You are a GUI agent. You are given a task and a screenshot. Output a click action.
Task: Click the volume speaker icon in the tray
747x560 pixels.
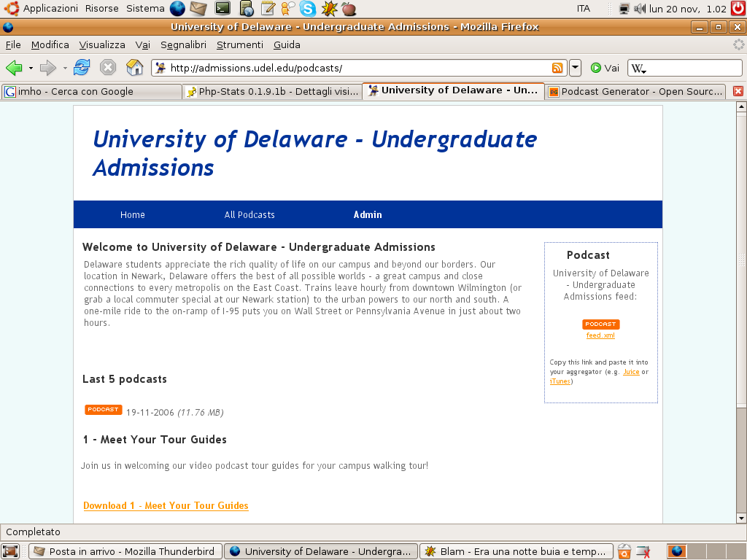[640, 9]
